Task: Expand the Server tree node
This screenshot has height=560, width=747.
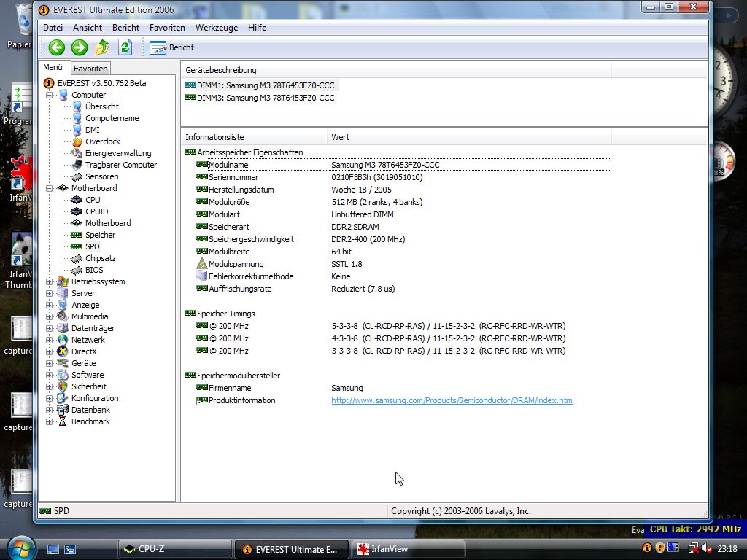Action: pyautogui.click(x=49, y=293)
